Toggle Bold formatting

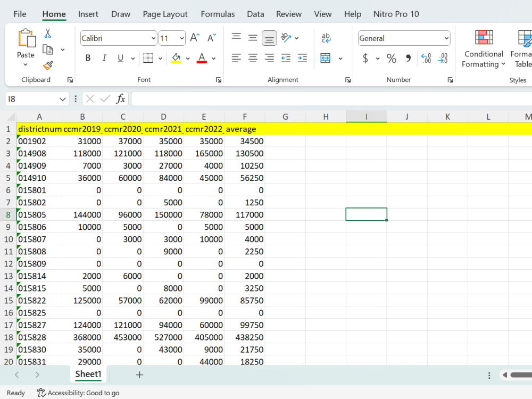coord(88,58)
